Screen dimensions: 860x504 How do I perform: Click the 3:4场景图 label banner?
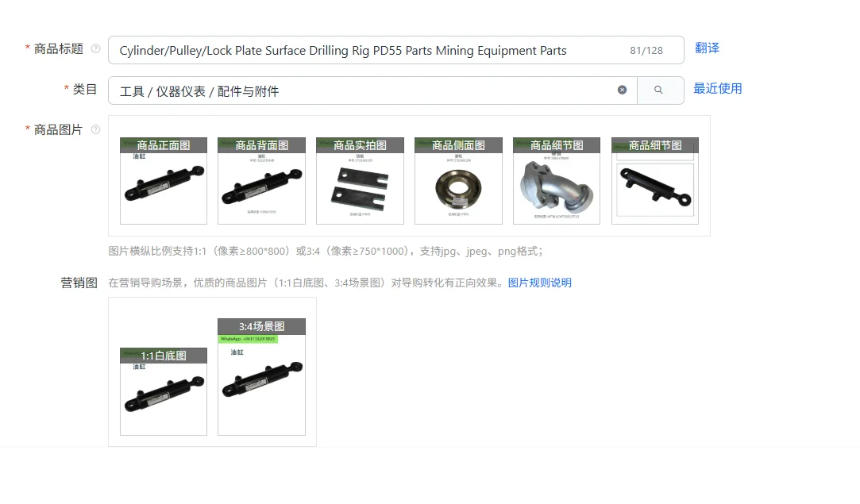point(261,326)
